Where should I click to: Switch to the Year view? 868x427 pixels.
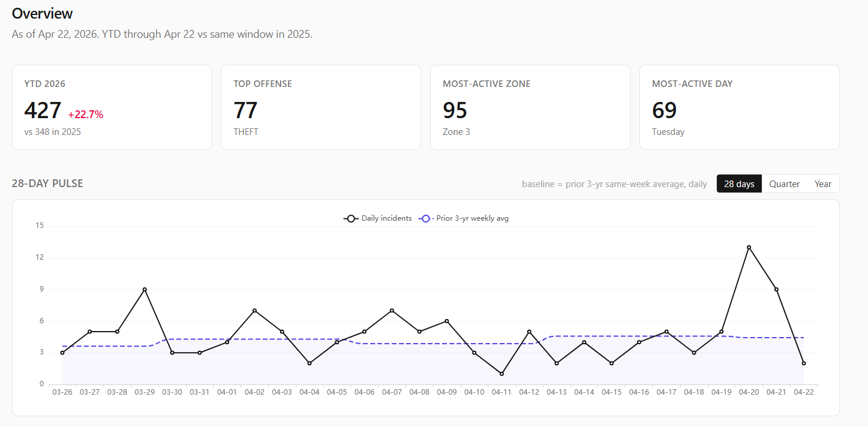click(x=822, y=184)
